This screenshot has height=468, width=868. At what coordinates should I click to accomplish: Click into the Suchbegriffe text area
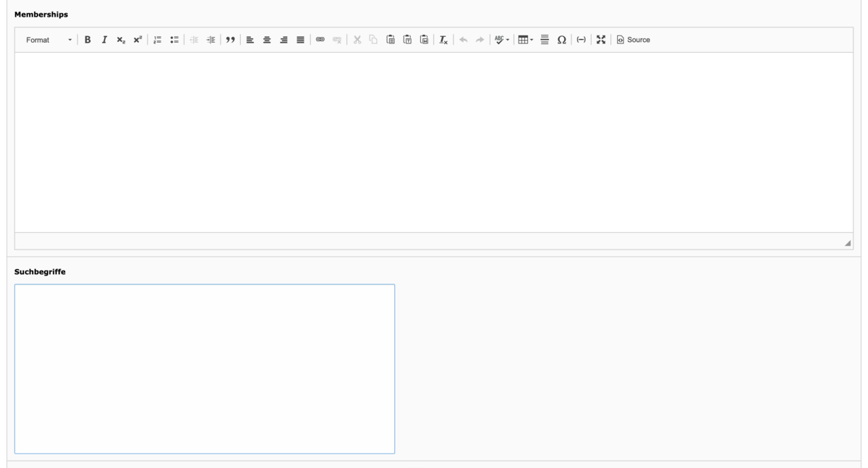tap(205, 369)
